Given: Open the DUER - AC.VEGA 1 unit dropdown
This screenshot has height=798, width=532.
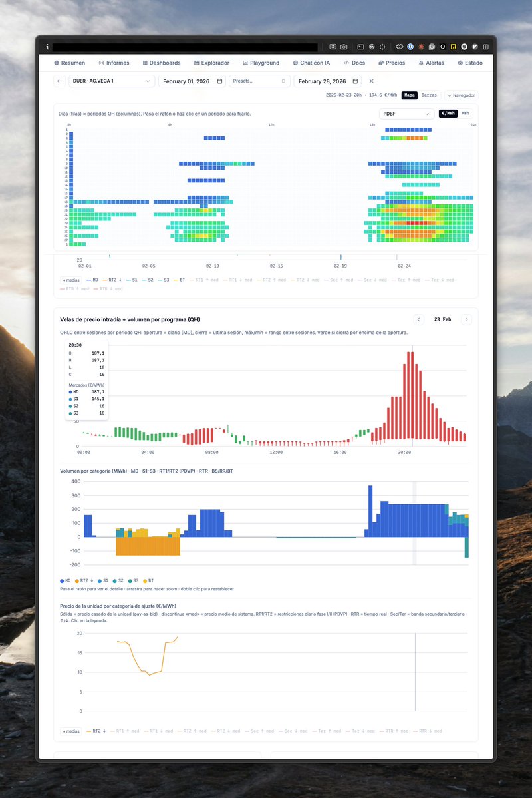Looking at the screenshot, I should [x=111, y=81].
